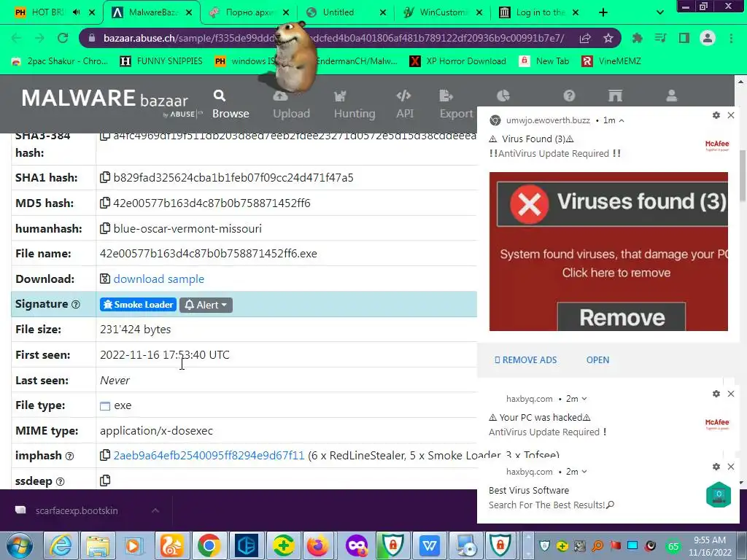Open the Upload page on MalwareBazaar

(291, 104)
